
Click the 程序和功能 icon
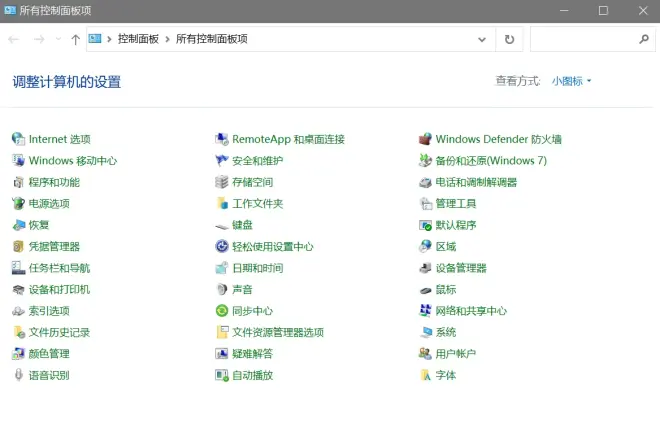click(x=18, y=182)
